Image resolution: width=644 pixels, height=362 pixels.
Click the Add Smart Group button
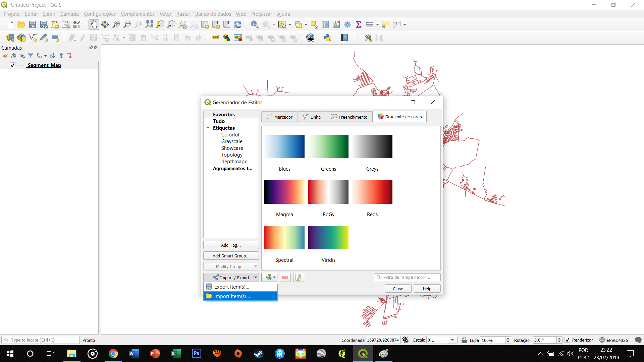click(231, 255)
